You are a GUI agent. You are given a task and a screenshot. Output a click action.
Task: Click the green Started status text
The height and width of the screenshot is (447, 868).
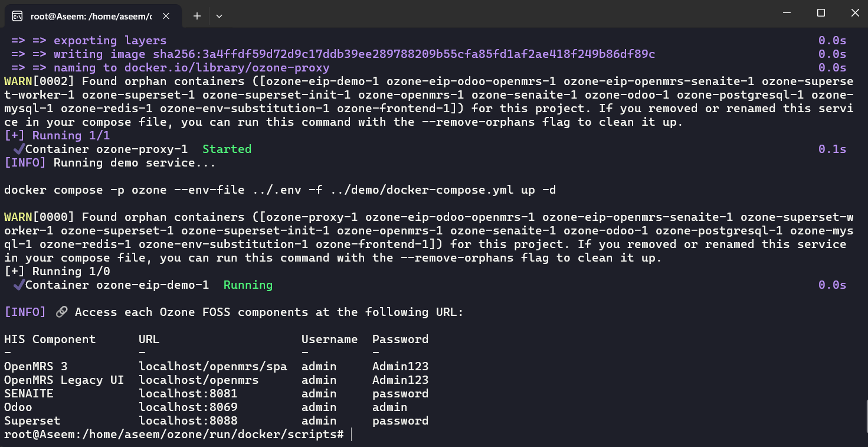pos(227,149)
